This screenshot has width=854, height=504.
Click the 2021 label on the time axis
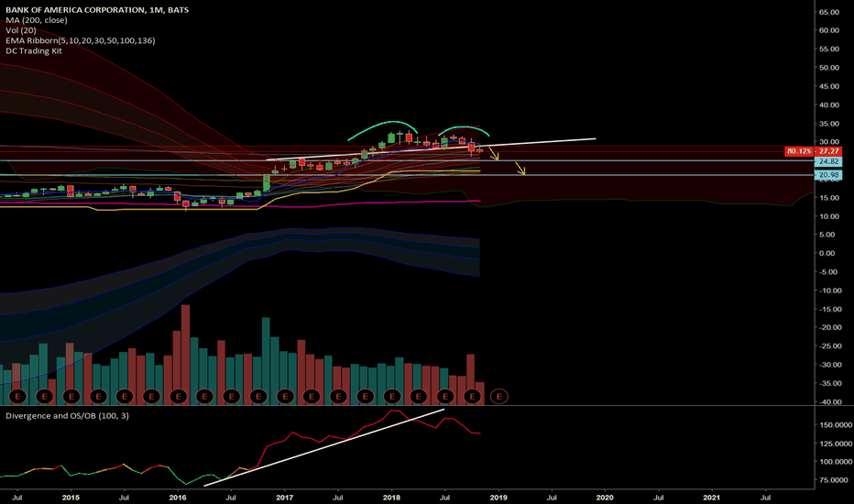pos(712,498)
